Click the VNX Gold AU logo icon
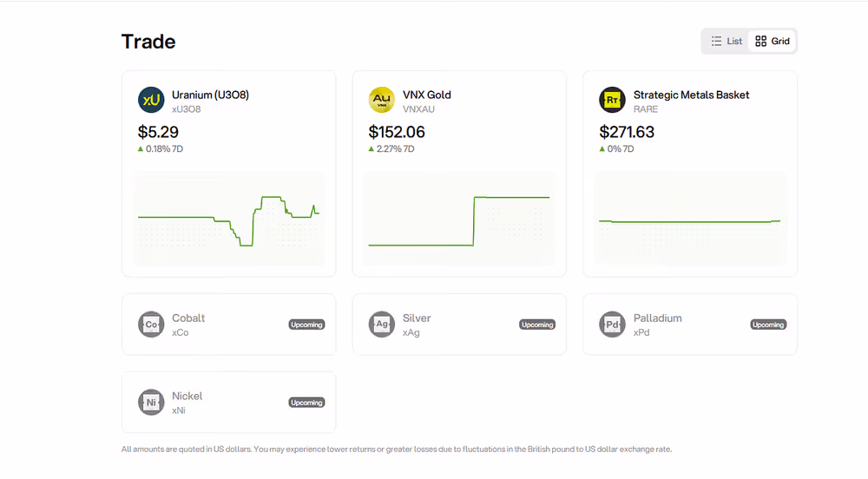Image resolution: width=868 pixels, height=479 pixels. [x=382, y=100]
